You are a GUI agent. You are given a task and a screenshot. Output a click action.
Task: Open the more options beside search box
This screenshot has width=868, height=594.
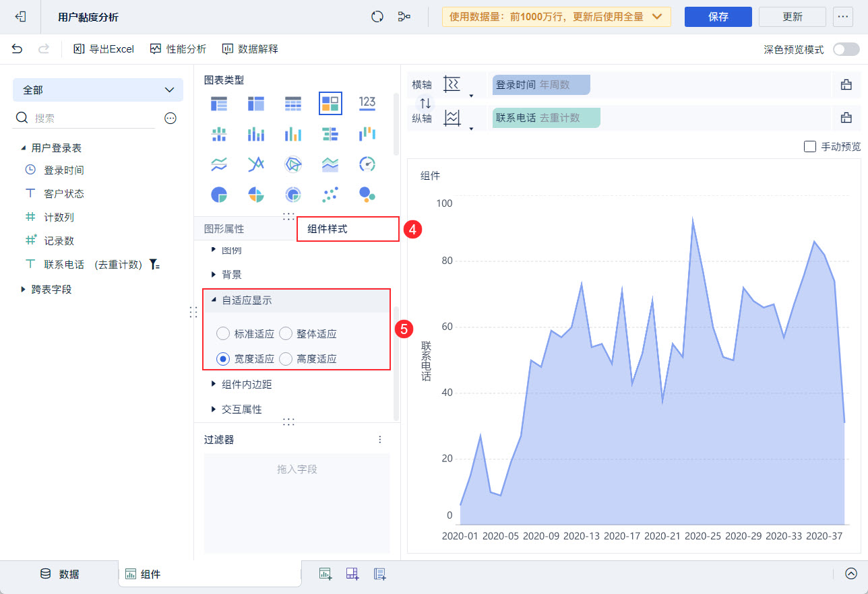[x=170, y=119]
